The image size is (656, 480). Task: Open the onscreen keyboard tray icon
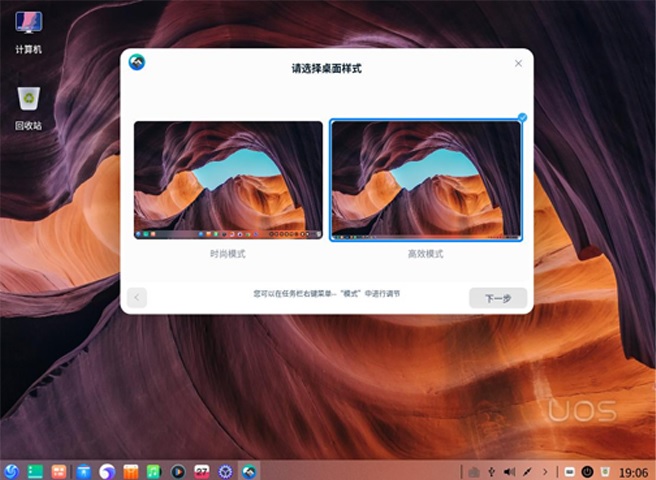coord(569,472)
